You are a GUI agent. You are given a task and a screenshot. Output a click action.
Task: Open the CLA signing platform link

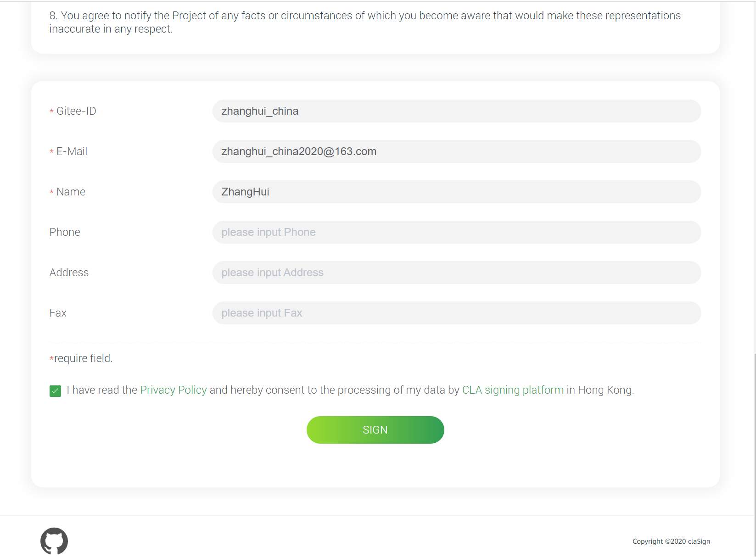tap(512, 390)
